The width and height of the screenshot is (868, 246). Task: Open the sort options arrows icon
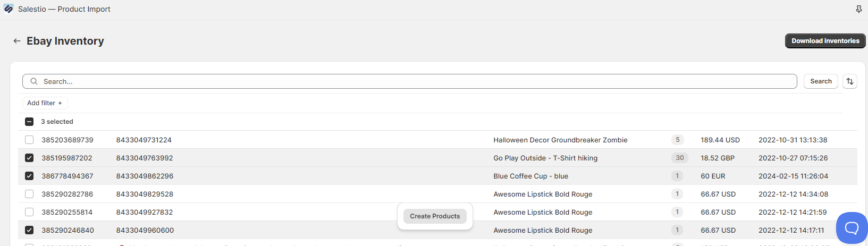(x=850, y=81)
